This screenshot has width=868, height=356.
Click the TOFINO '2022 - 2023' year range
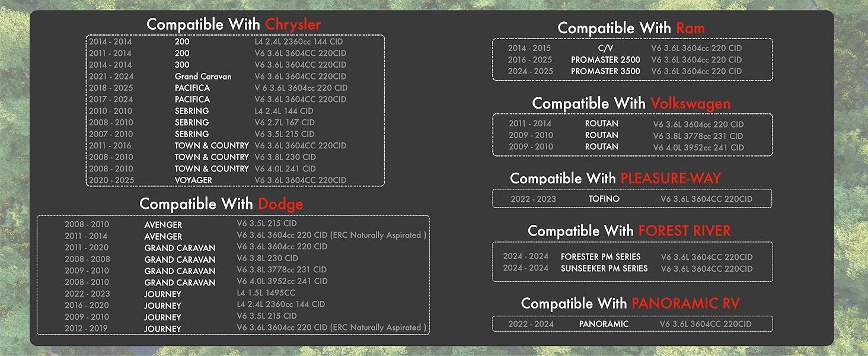click(x=534, y=199)
